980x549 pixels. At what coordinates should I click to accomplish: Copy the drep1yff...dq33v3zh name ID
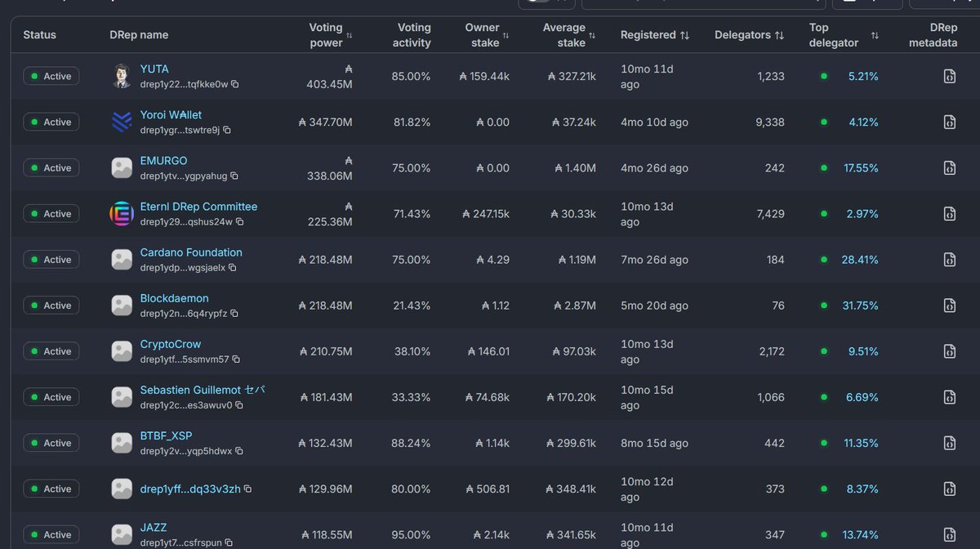[x=247, y=489]
